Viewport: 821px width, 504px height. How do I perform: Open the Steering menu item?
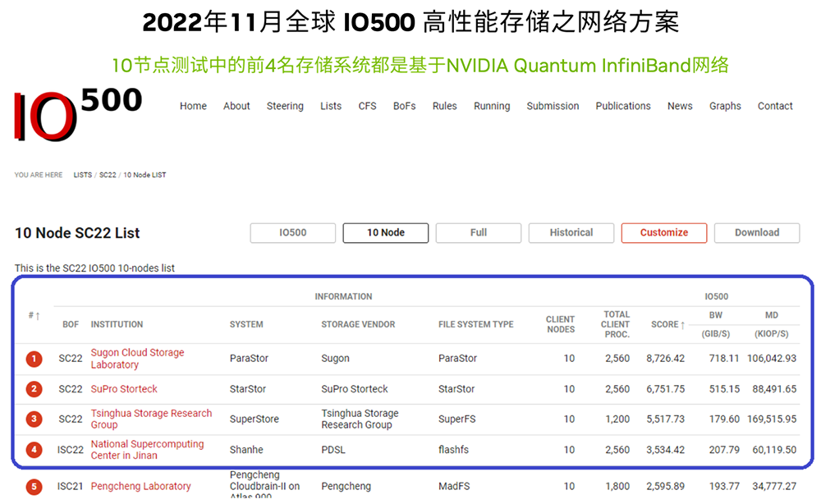(x=285, y=106)
